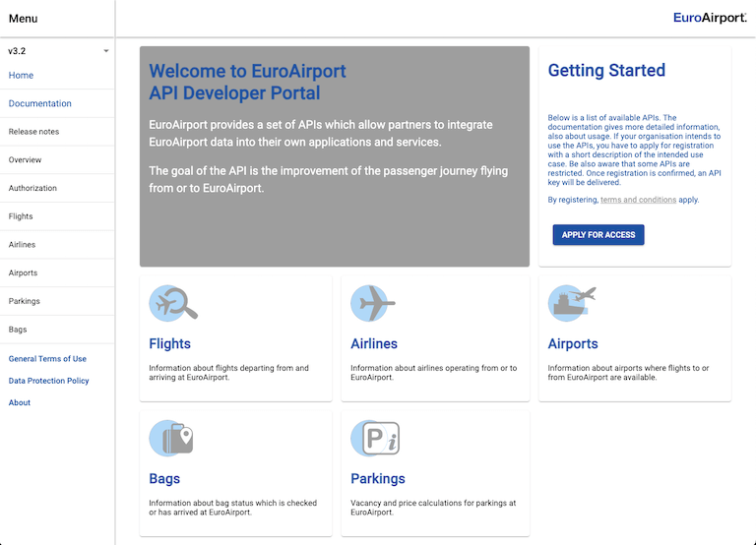Click the 'EuroAirport provides a set of APIs' paragraph
This screenshot has height=545, width=756.
(321, 134)
